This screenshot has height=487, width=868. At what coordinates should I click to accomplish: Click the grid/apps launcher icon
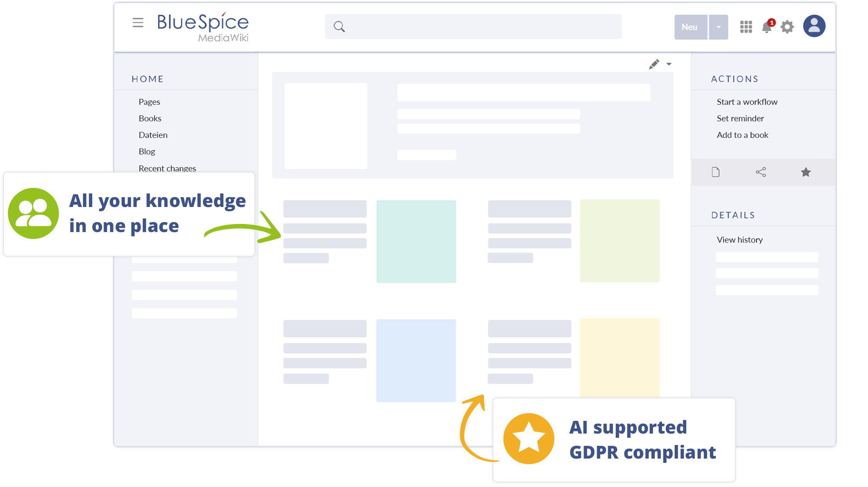(x=746, y=26)
